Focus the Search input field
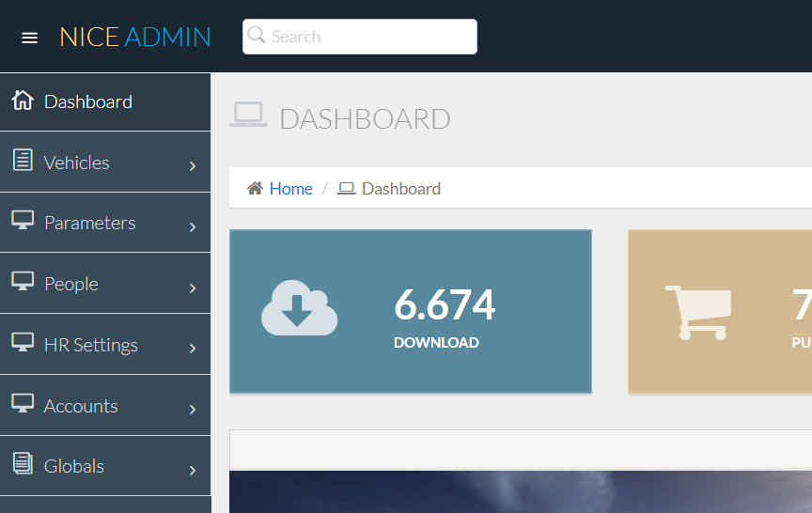This screenshot has height=513, width=812. point(359,37)
